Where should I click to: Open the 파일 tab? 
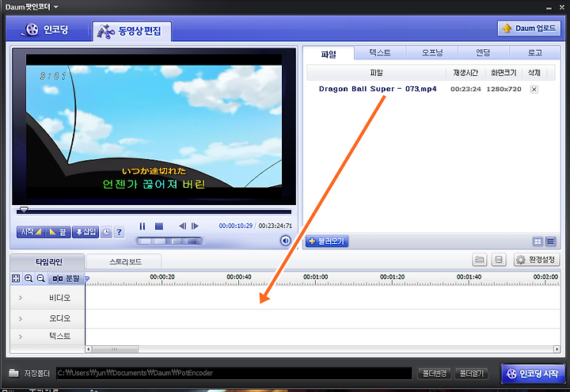pos(329,54)
